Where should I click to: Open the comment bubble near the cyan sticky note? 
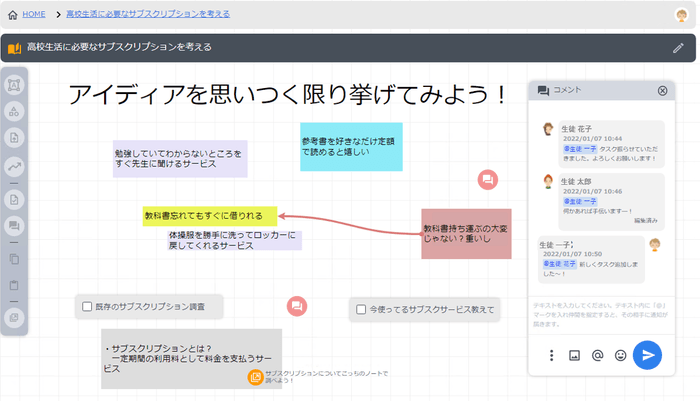(x=487, y=180)
